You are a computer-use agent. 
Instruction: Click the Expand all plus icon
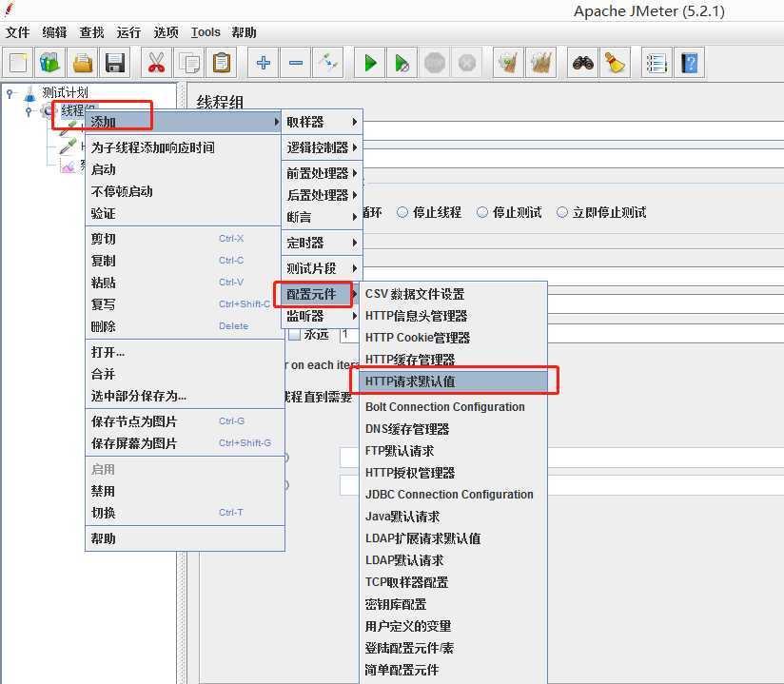pyautogui.click(x=263, y=63)
